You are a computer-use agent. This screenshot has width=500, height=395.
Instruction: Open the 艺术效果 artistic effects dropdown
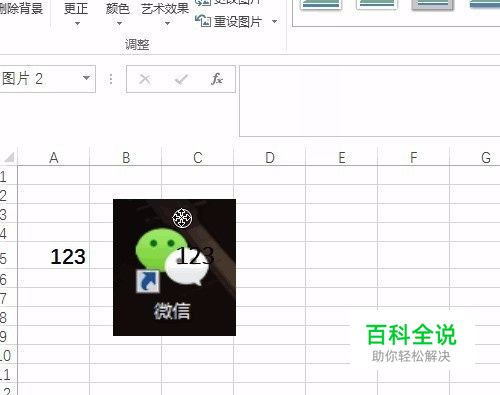click(165, 13)
